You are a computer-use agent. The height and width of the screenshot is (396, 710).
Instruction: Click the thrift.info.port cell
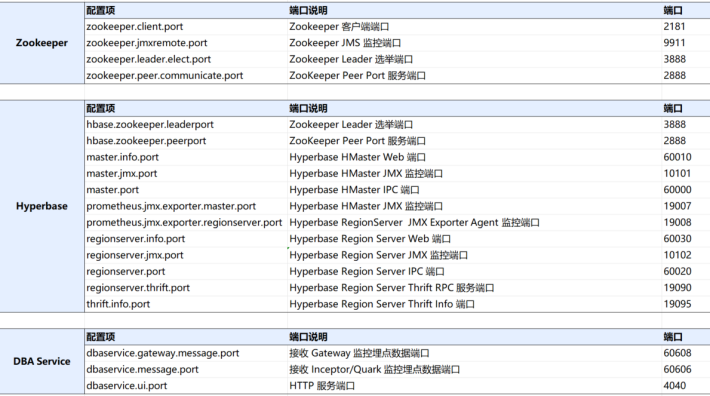[186, 304]
